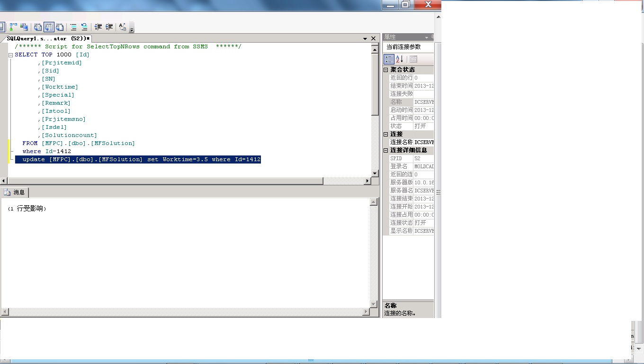Viewport: 644px width, 364px height.
Task: Select the SQLQuery1 document tab
Action: coord(47,38)
